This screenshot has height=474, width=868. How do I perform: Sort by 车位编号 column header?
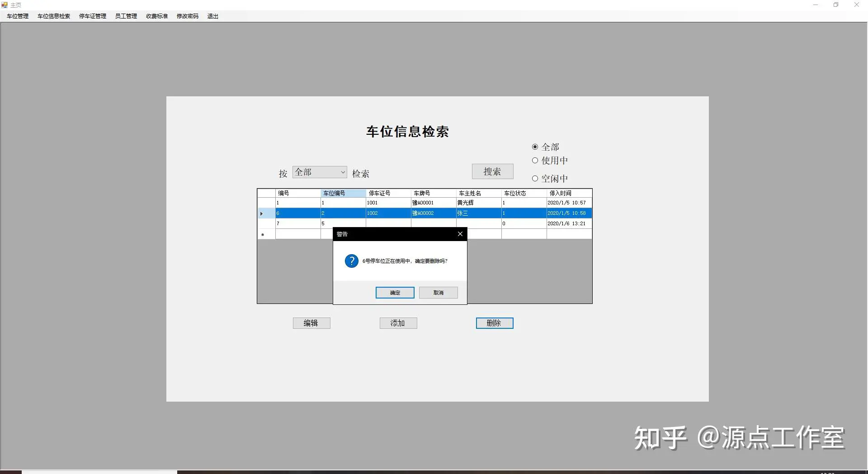pos(343,193)
